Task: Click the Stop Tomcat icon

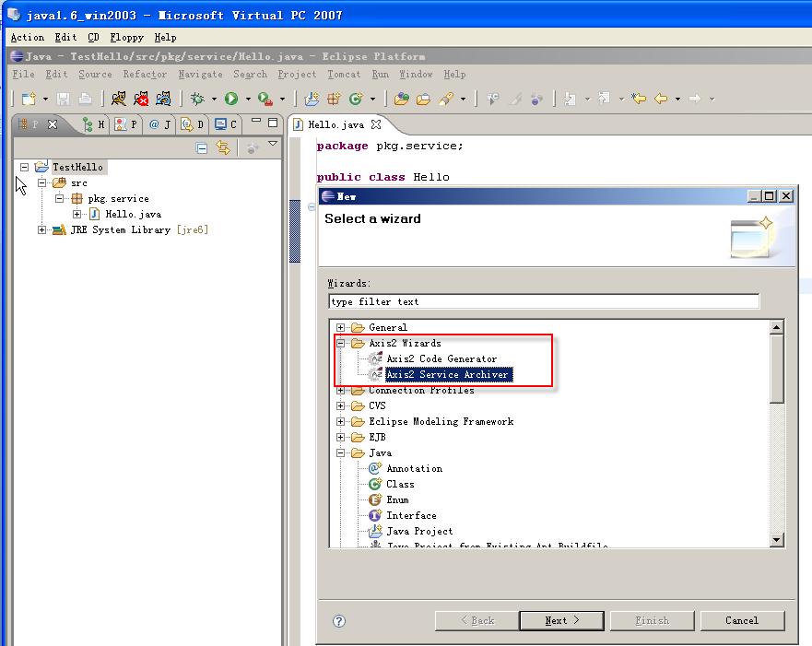Action: tap(141, 99)
